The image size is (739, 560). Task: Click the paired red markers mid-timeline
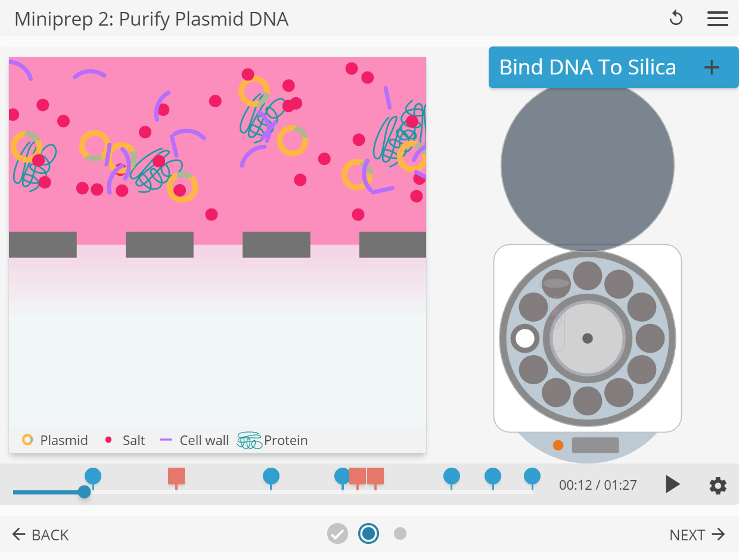pos(365,477)
